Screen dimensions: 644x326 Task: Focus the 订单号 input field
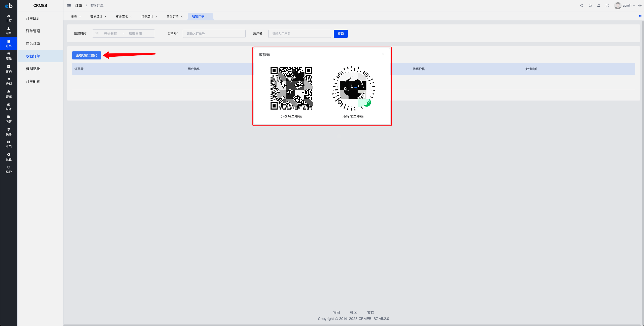point(214,34)
